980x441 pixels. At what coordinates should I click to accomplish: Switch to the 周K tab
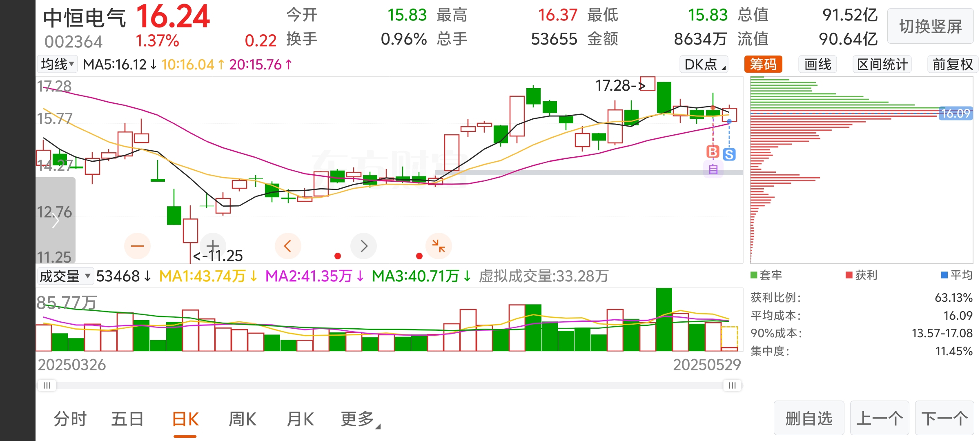pos(243,419)
